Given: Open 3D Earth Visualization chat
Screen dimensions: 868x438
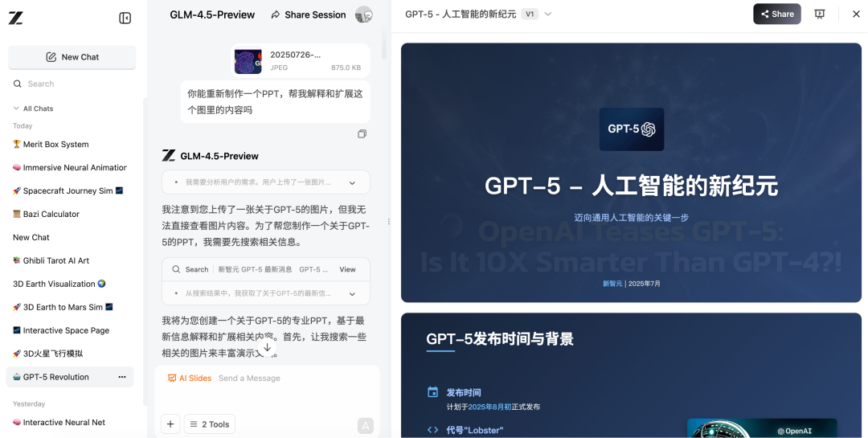Looking at the screenshot, I should pos(70,284).
